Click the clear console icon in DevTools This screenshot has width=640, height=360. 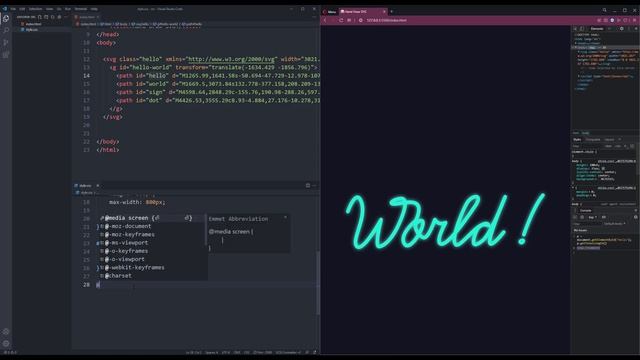click(582, 217)
